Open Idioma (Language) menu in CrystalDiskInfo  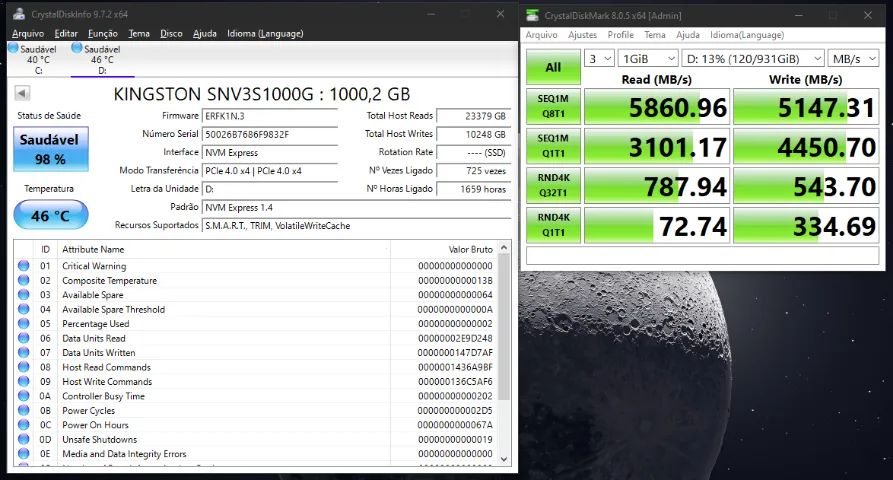tap(265, 34)
